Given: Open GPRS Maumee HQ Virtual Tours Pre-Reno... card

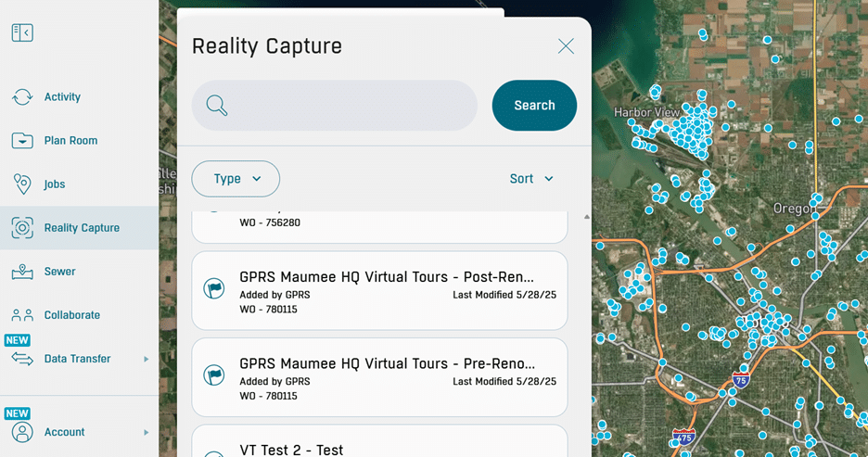Looking at the screenshot, I should [x=380, y=377].
